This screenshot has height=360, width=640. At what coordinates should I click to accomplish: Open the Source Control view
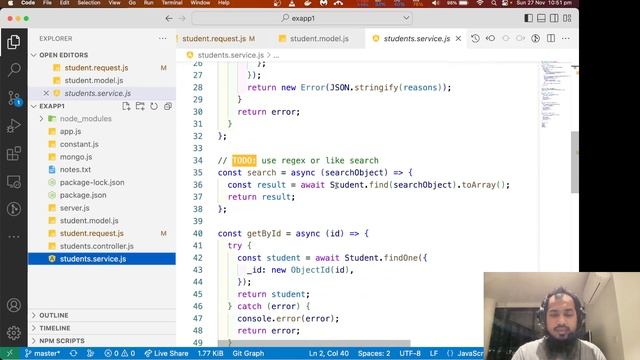pos(13,98)
